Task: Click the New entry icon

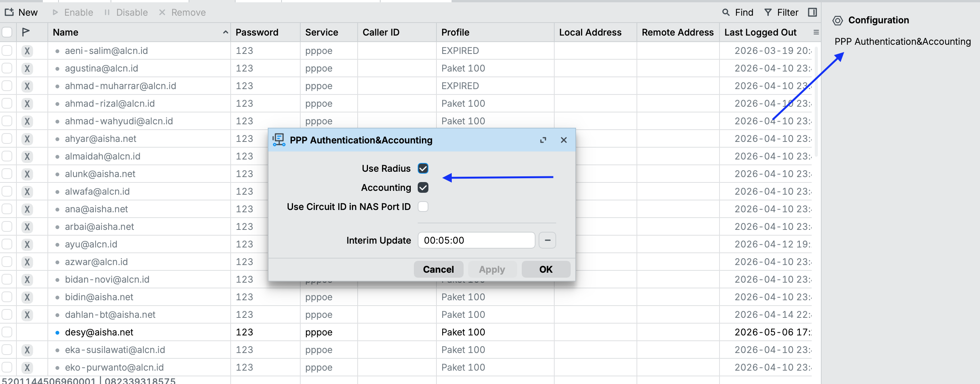Action: (9, 12)
